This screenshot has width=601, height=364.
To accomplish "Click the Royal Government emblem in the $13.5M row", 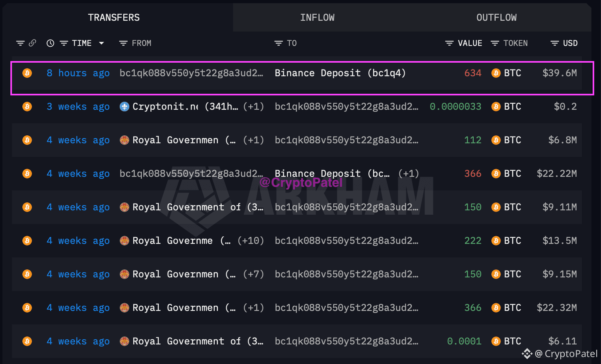I will pyautogui.click(x=125, y=241).
